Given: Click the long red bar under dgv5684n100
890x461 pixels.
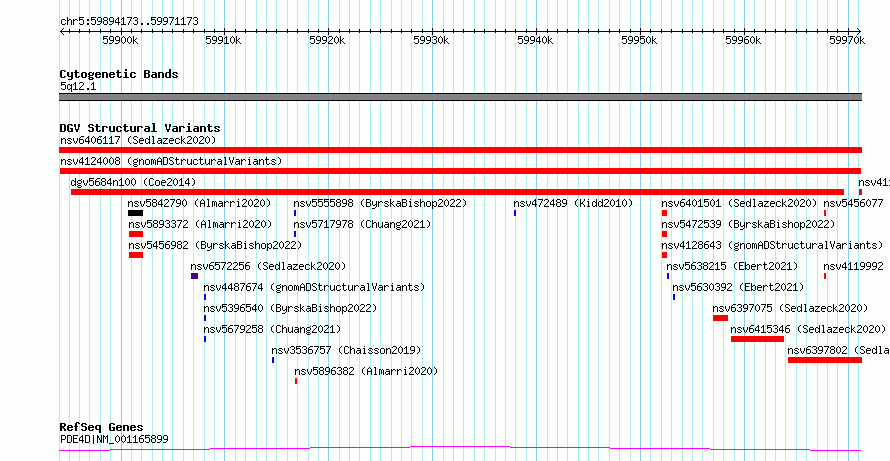Looking at the screenshot, I should point(457,192).
